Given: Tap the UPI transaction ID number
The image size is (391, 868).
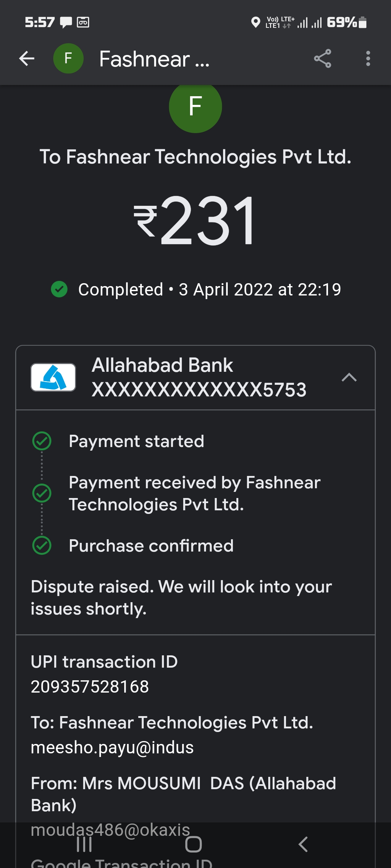Looking at the screenshot, I should (90, 686).
